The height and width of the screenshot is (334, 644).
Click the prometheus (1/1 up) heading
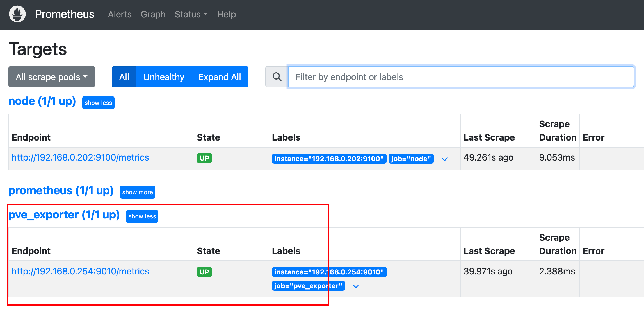61,191
